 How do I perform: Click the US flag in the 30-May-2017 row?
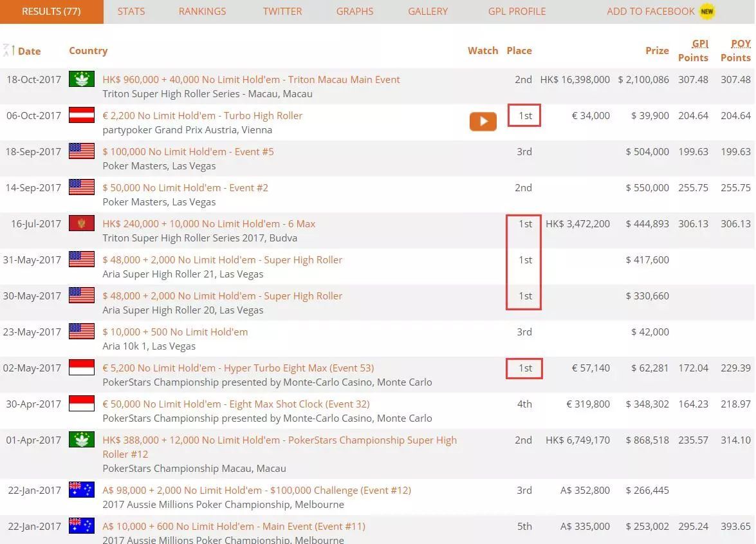pos(82,295)
